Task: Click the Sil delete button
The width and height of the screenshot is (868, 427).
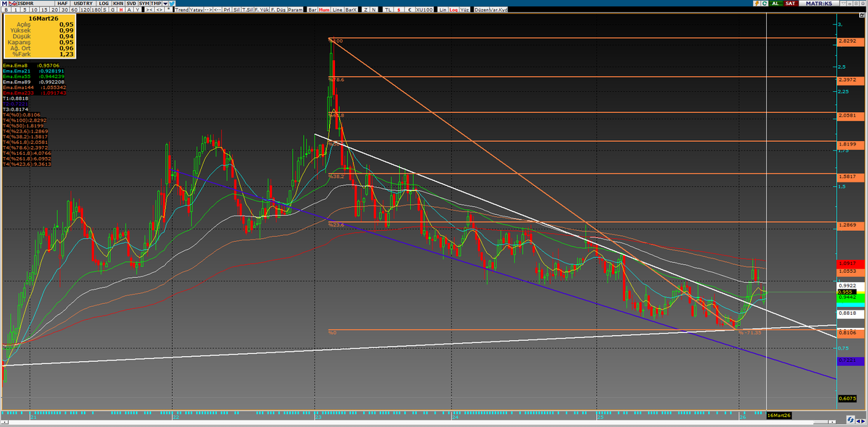Action: [237, 10]
